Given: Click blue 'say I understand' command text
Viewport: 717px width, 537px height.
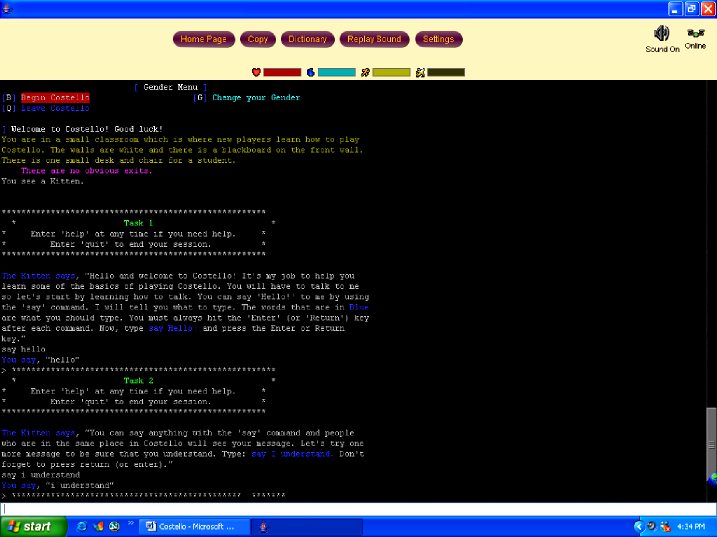Looking at the screenshot, I should tap(291, 454).
